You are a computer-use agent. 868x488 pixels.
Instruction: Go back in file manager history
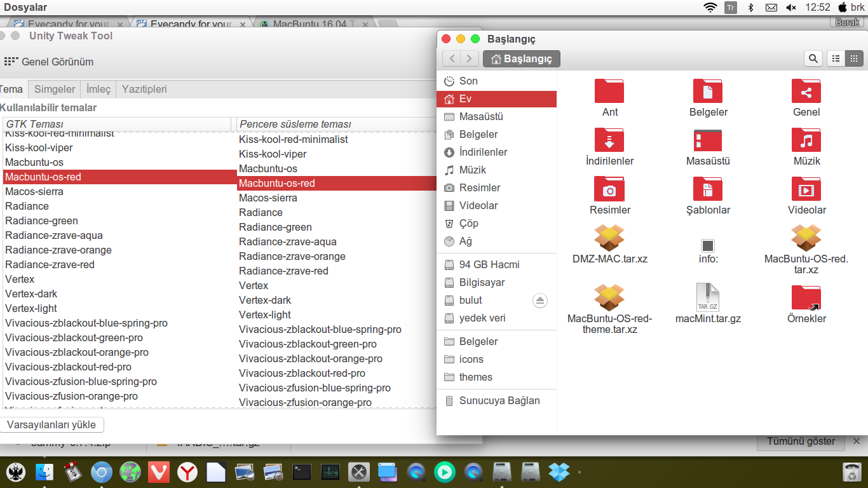pos(451,59)
